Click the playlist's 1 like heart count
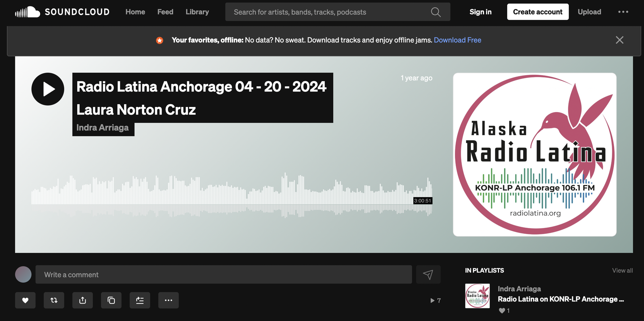The image size is (644, 321). pos(504,311)
